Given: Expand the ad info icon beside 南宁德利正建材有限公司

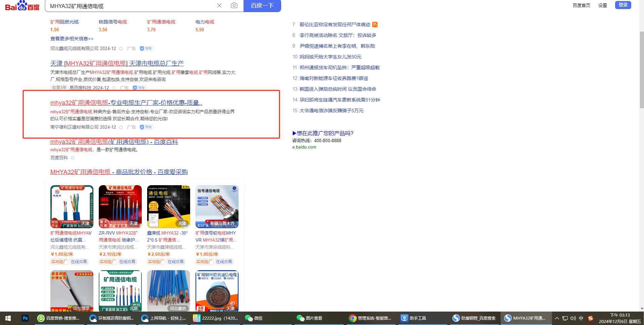Looking at the screenshot, I should (121, 127).
